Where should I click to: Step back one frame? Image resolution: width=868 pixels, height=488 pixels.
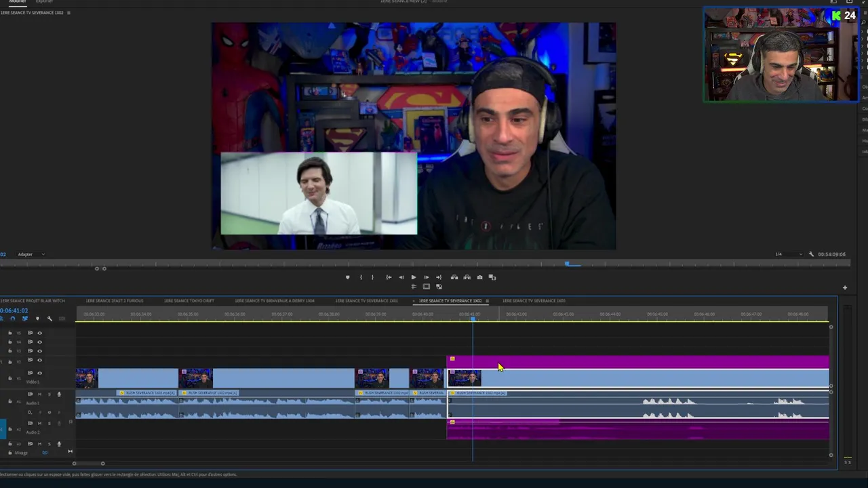[x=401, y=277]
